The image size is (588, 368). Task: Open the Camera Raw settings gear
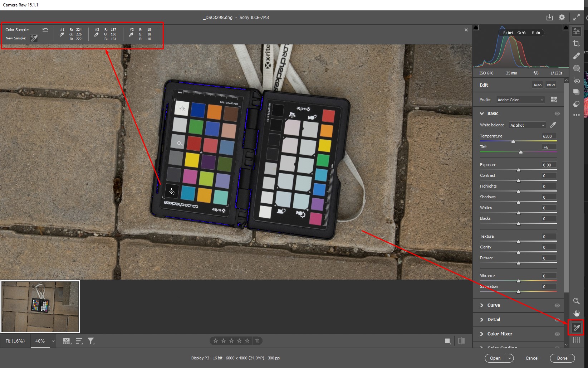pyautogui.click(x=561, y=17)
